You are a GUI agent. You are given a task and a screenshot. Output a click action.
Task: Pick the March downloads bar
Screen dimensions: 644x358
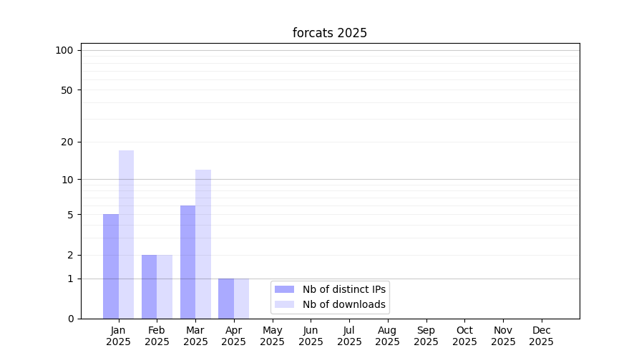tap(203, 244)
